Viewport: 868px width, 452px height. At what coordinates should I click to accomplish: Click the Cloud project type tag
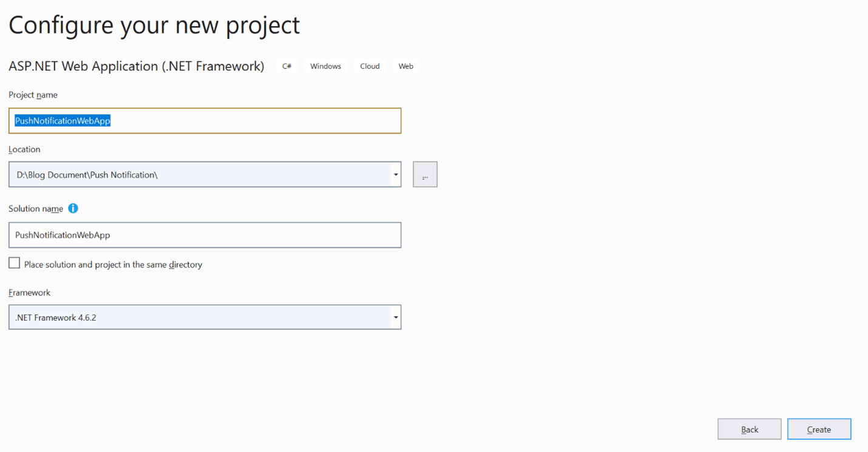370,66
